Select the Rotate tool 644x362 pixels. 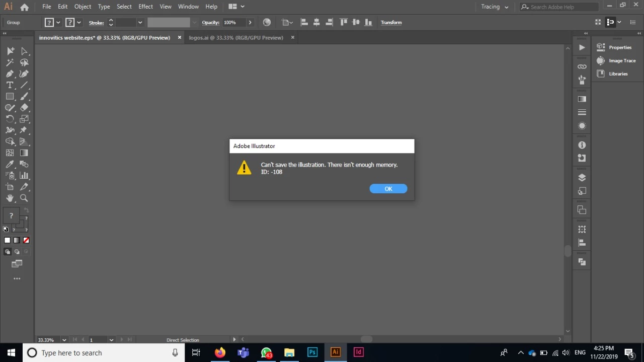tap(10, 119)
